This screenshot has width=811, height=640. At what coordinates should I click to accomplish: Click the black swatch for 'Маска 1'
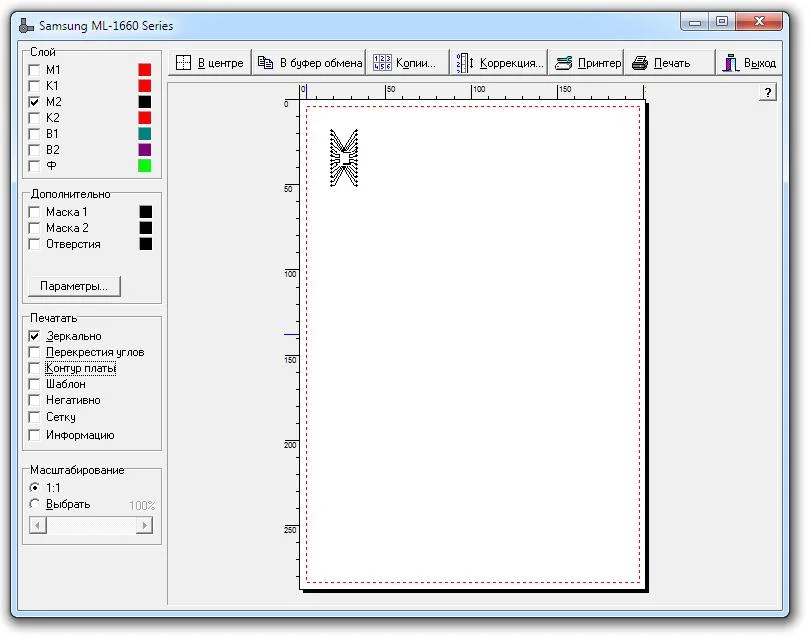pos(146,212)
